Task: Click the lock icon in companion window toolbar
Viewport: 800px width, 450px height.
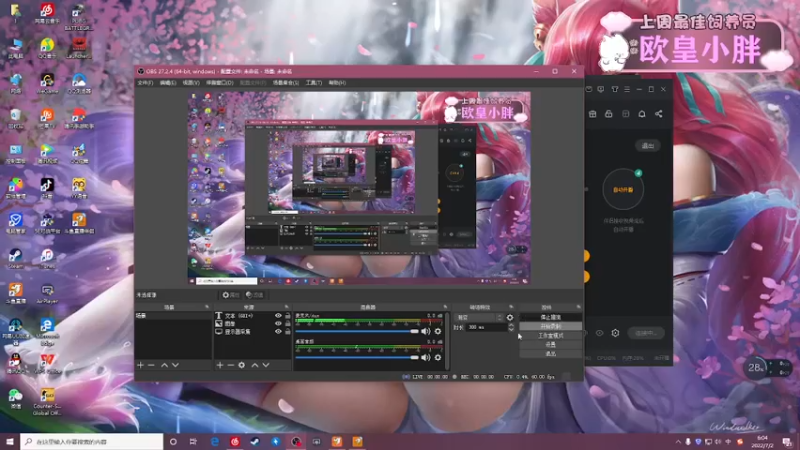Action: [x=609, y=114]
